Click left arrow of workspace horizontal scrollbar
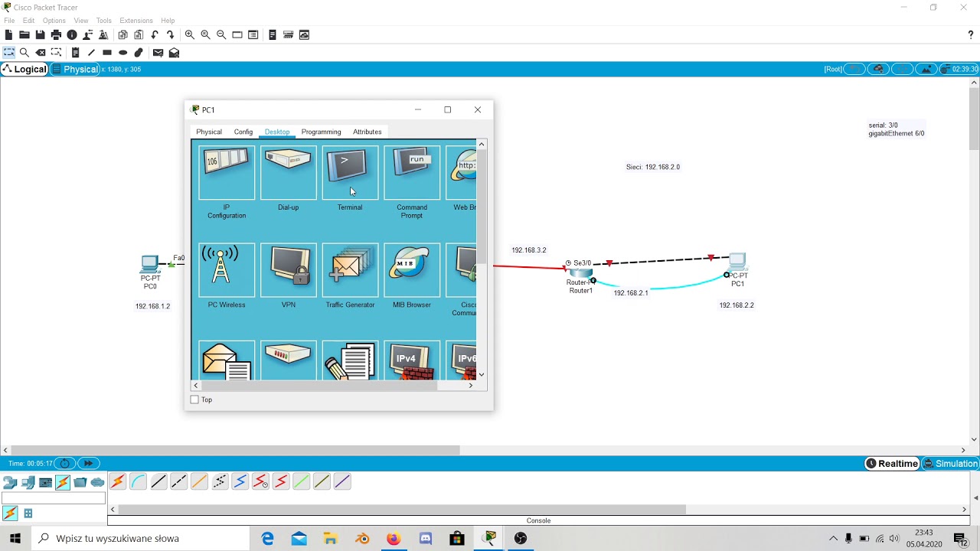 coord(6,450)
